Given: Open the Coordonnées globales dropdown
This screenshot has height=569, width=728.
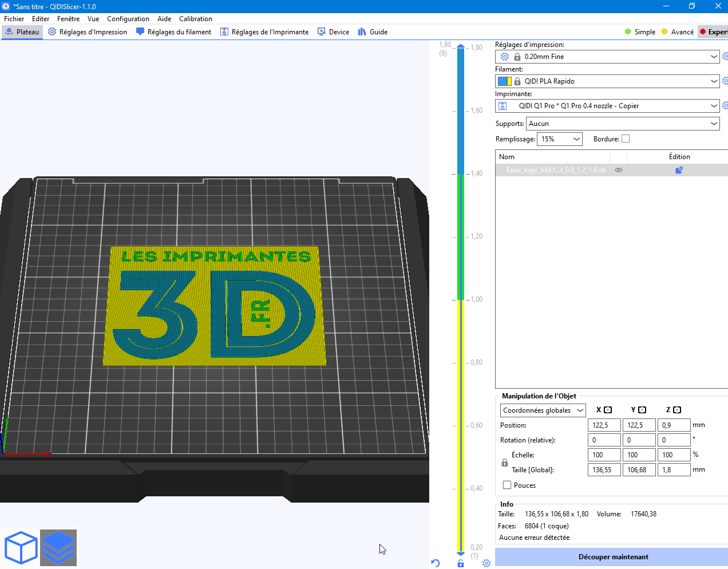Looking at the screenshot, I should [543, 410].
